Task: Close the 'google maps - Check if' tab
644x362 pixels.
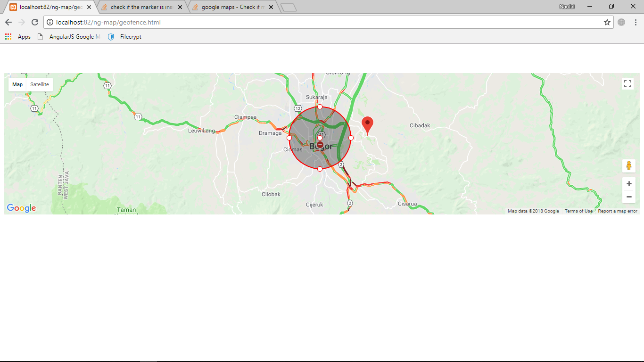Action: click(x=271, y=7)
